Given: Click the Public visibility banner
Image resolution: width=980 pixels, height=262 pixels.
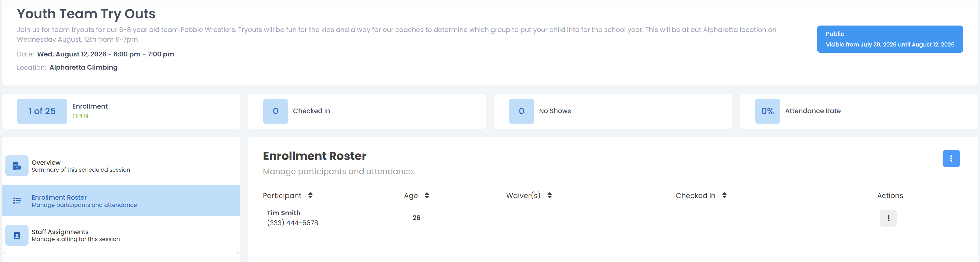Looking at the screenshot, I should [x=890, y=39].
